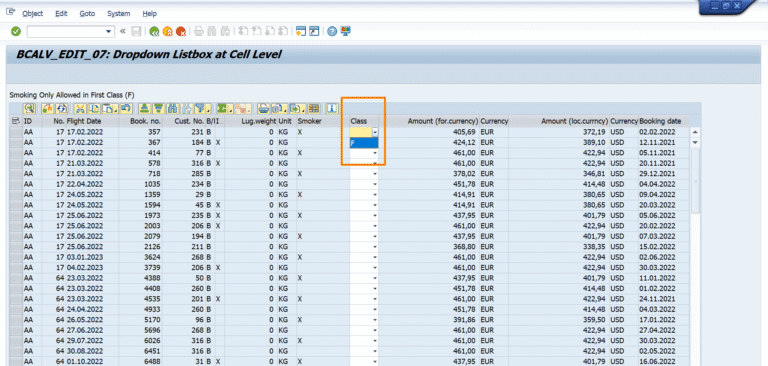The image size is (768, 366).
Task: Open the command field history dropdown arrow
Action: coord(109,31)
